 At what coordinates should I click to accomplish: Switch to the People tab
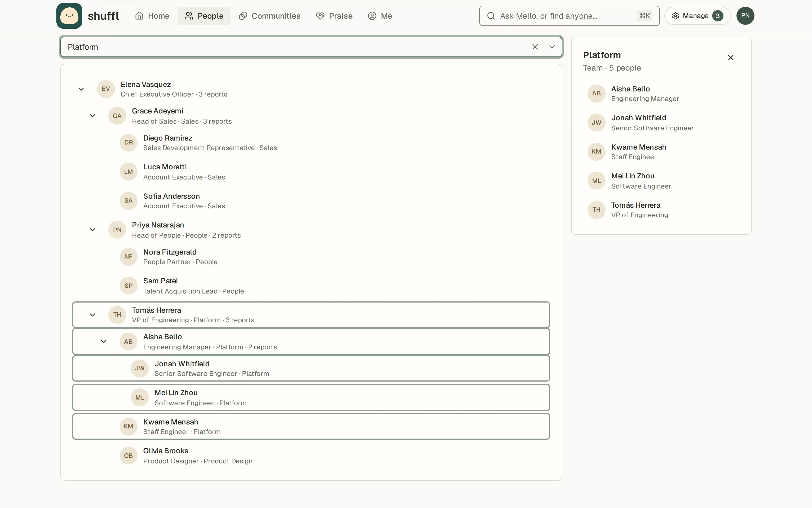click(204, 16)
